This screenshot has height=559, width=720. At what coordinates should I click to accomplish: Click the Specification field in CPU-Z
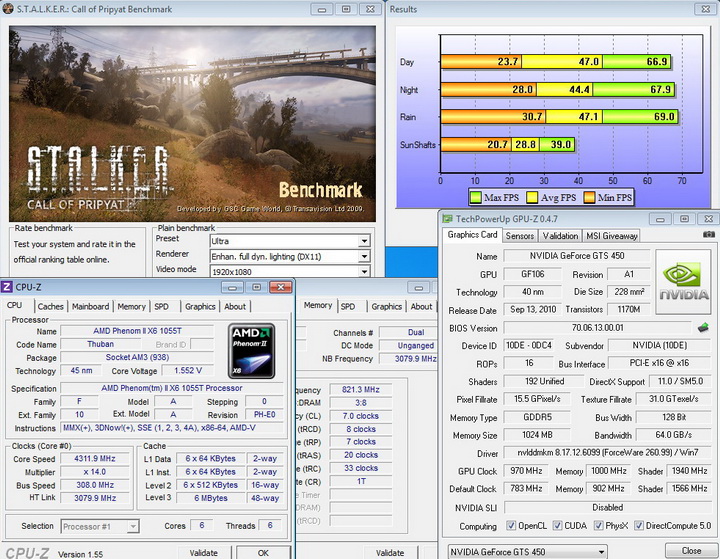point(172,388)
